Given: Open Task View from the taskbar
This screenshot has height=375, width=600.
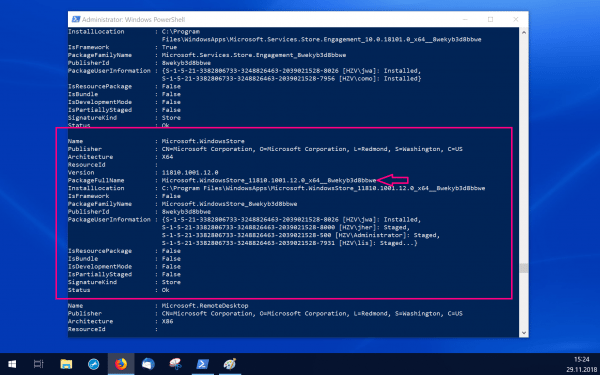Looking at the screenshot, I should (x=39, y=364).
